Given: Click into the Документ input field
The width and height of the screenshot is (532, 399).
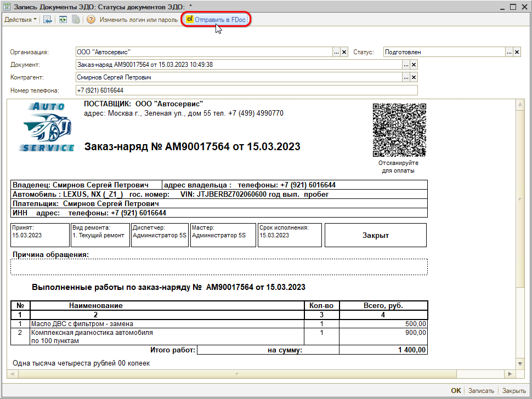Looking at the screenshot, I should 239,65.
